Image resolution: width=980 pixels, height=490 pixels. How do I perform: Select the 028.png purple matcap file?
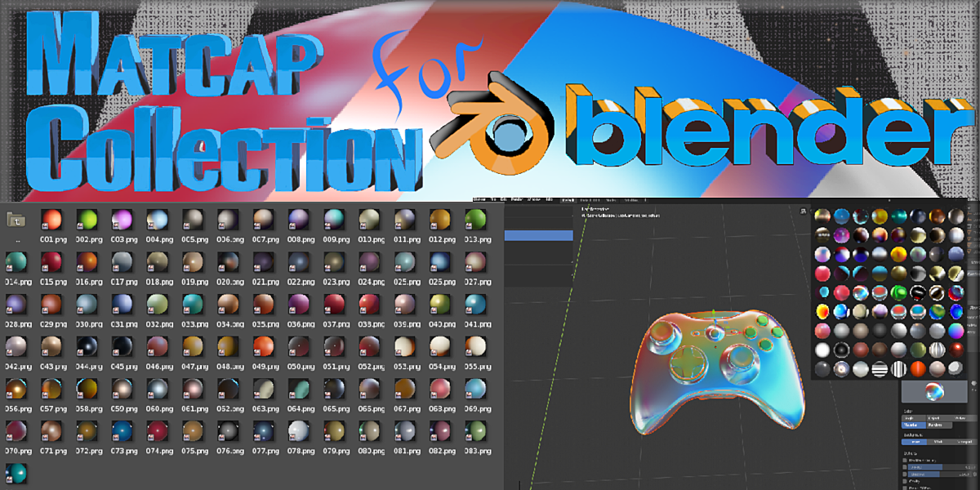point(16,306)
